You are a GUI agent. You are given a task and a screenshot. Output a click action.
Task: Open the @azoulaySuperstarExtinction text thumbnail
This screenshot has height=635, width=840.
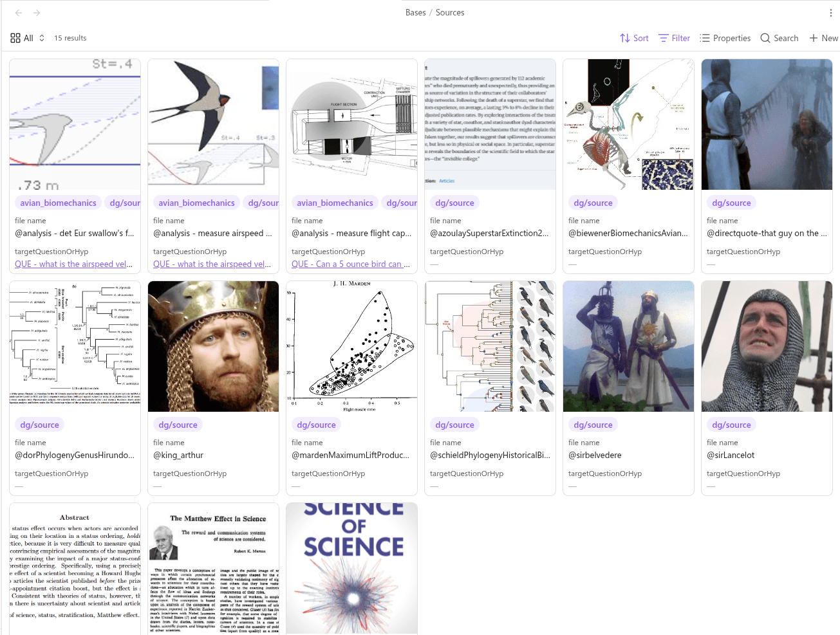click(x=490, y=125)
